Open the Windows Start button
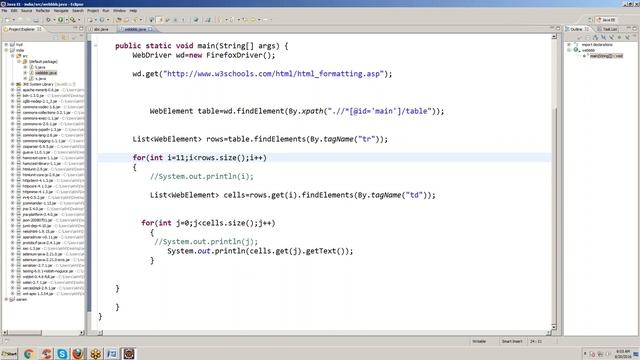 pos(9,353)
